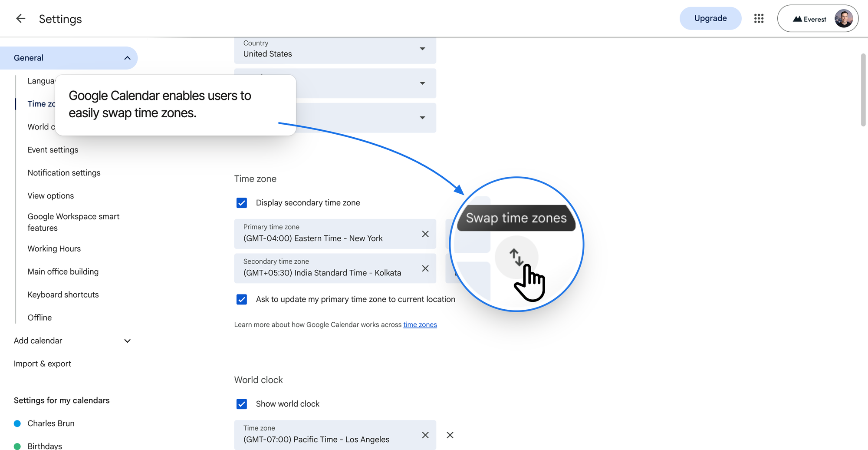Image resolution: width=868 pixels, height=450 pixels.
Task: Go to Working Hours settings
Action: pyautogui.click(x=54, y=249)
